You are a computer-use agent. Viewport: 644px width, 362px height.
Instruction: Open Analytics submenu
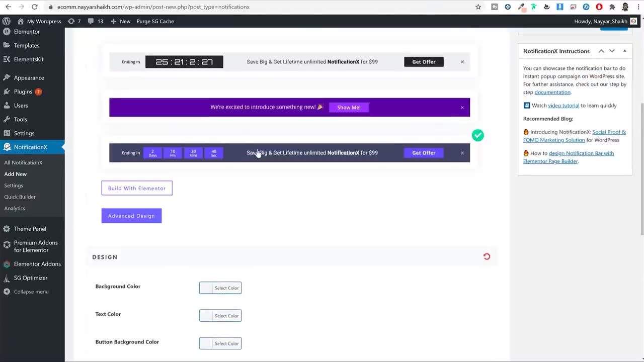pyautogui.click(x=15, y=208)
